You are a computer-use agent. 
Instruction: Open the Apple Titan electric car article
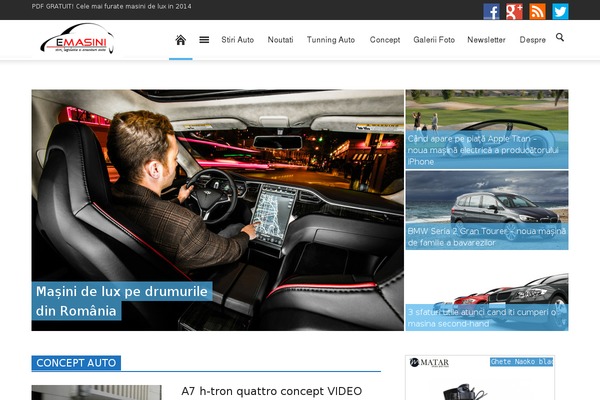pyautogui.click(x=487, y=150)
